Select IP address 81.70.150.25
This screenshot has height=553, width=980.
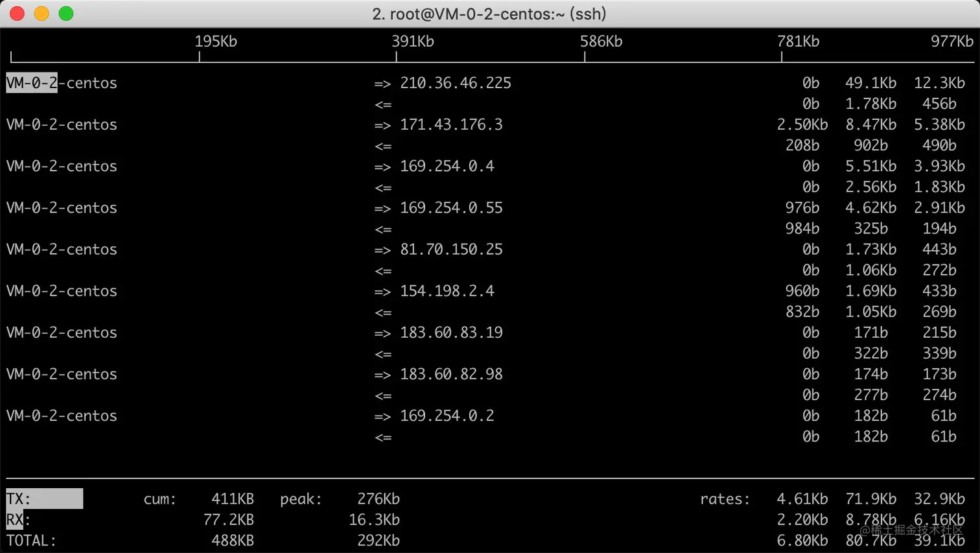[451, 249]
